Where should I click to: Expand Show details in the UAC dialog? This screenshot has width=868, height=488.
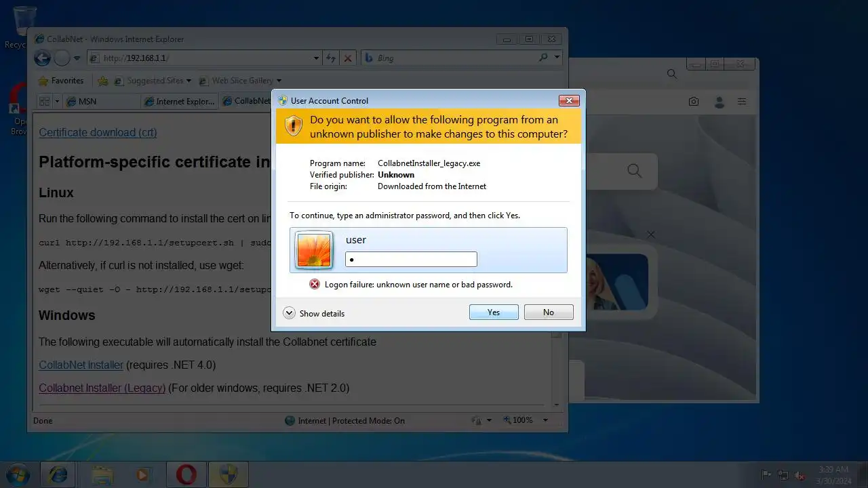[x=314, y=313]
